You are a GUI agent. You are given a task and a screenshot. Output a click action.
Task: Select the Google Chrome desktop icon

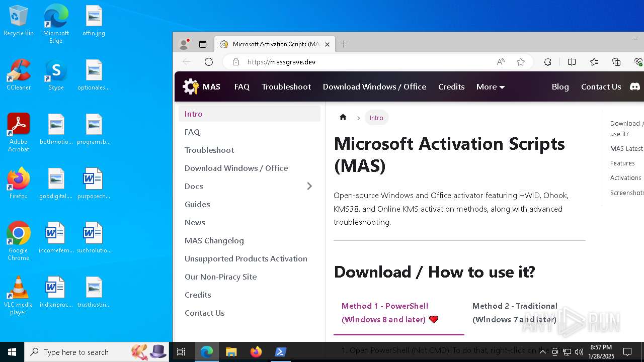pos(19,241)
